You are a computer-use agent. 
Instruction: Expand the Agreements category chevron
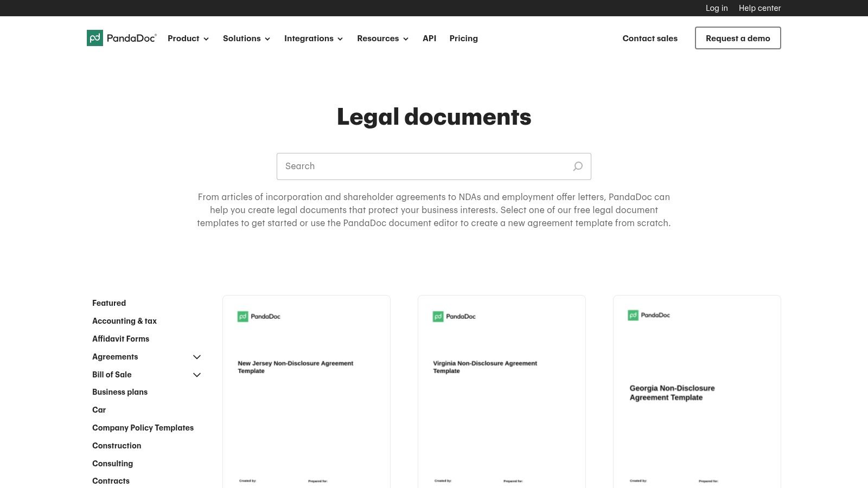tap(197, 357)
